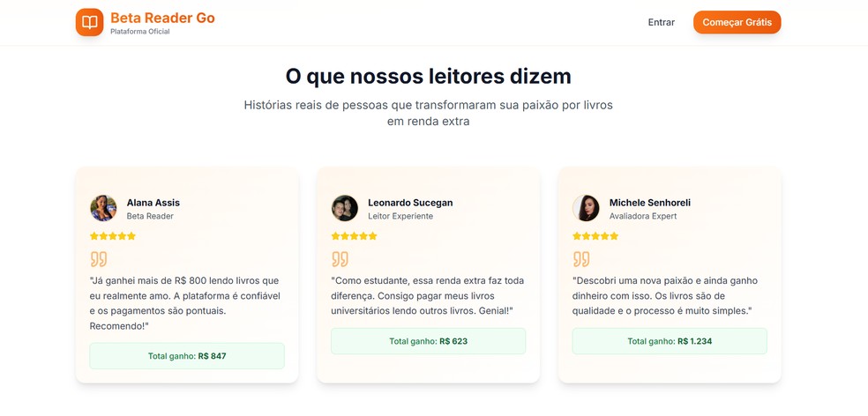Click Leonardo Sucegan's profile photo

[x=344, y=208]
